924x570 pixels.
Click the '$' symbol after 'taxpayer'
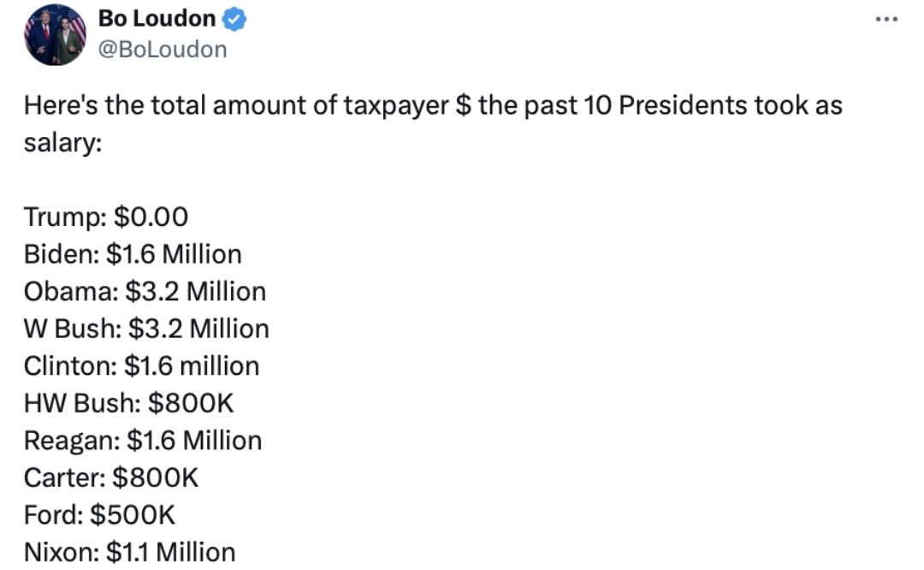464,106
